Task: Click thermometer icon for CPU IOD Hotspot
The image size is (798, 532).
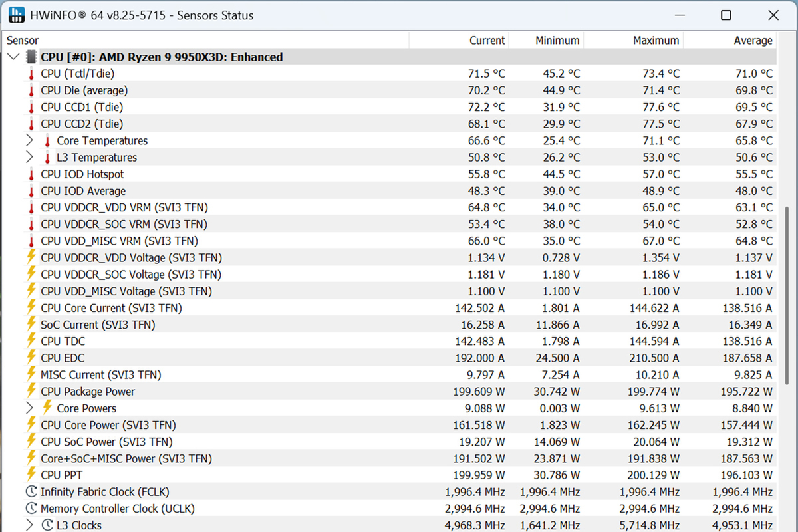Action: [x=31, y=174]
